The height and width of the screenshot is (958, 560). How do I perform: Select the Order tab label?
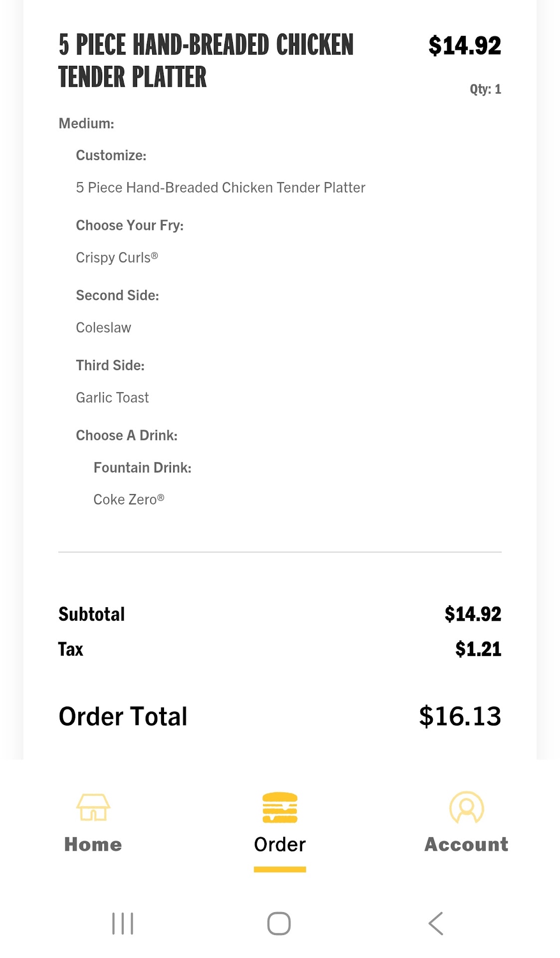(x=280, y=844)
